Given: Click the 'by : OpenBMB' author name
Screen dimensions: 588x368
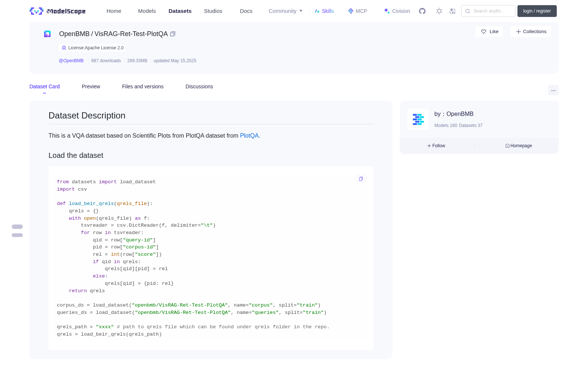Looking at the screenshot, I should click(x=454, y=114).
